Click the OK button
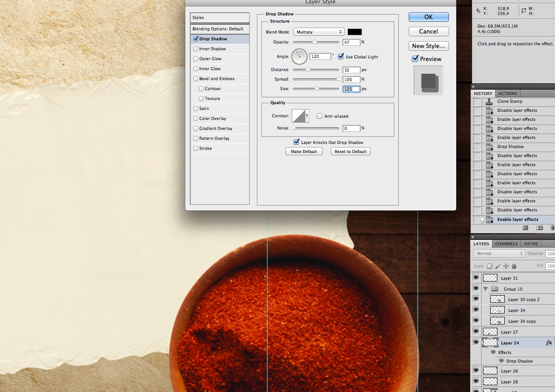This screenshot has height=392, width=555. pyautogui.click(x=429, y=17)
